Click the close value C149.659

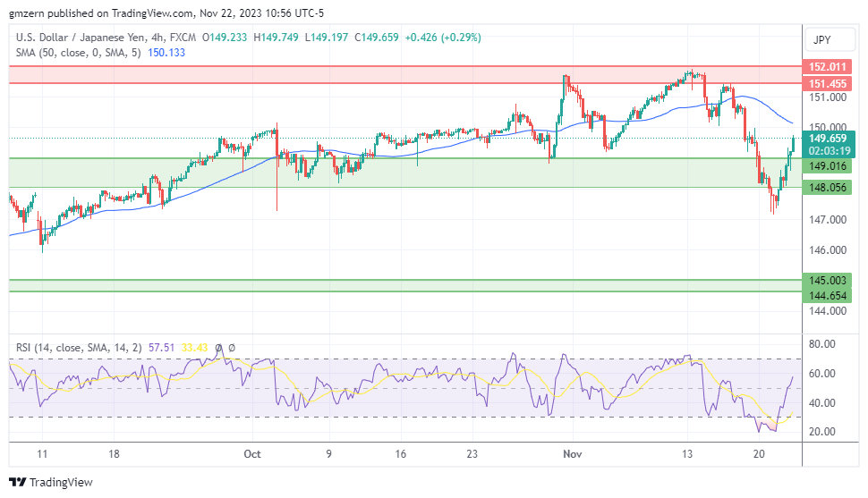click(x=377, y=38)
